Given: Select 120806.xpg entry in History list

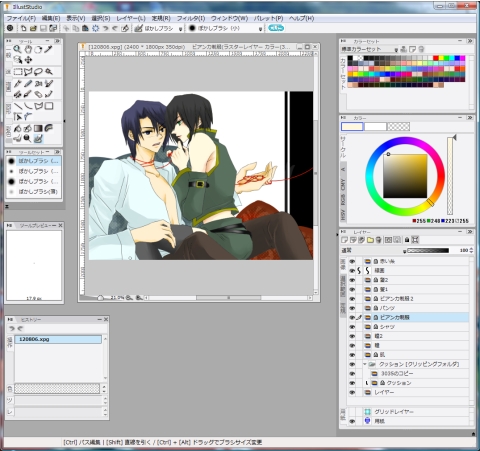Looking at the screenshot, I should pos(58,339).
